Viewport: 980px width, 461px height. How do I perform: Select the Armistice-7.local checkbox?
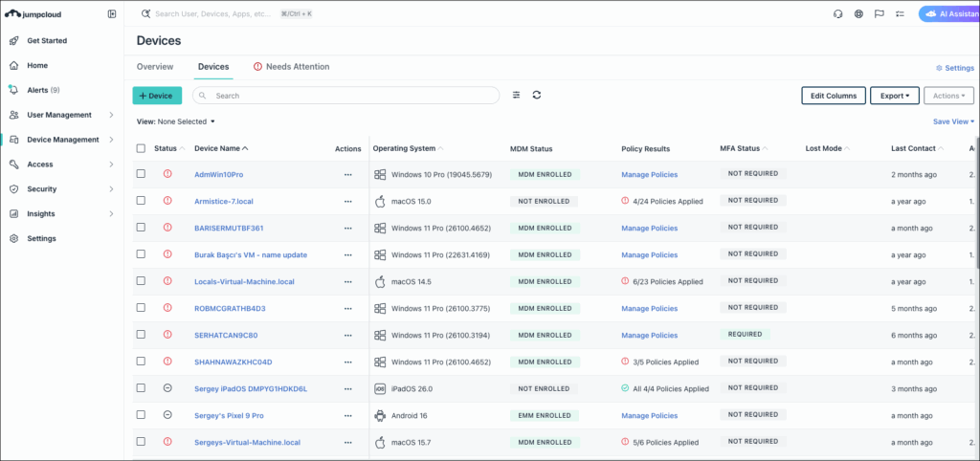click(x=141, y=202)
